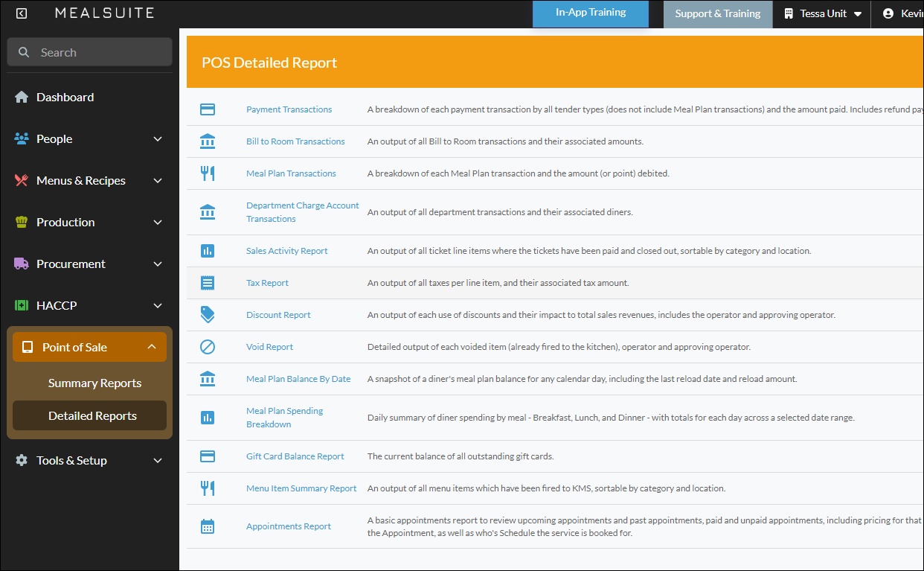The image size is (924, 571).
Task: Click the Tax Report receipt icon
Action: pos(208,283)
